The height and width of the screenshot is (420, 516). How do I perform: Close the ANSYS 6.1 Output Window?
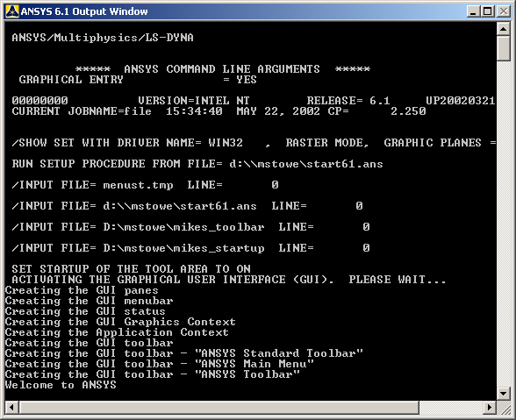[x=504, y=11]
